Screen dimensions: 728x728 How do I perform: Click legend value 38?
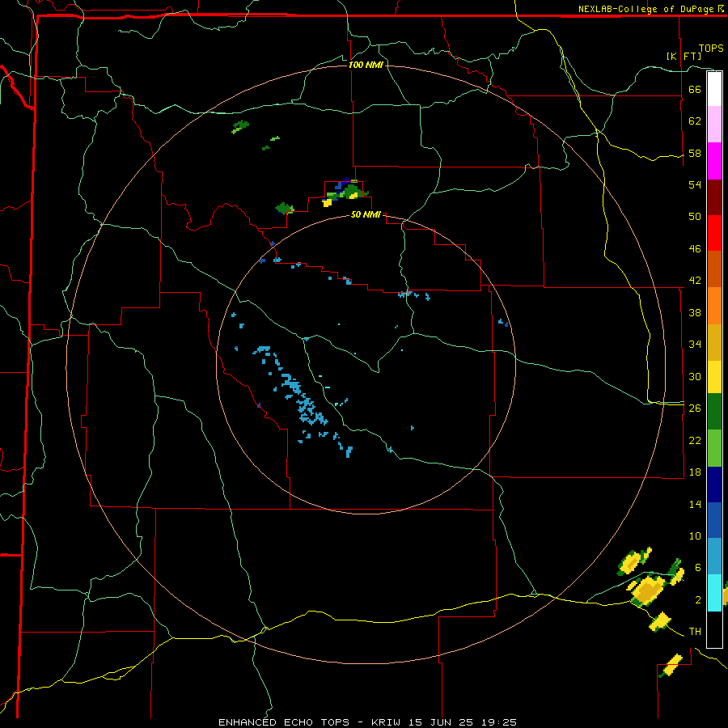pos(695,312)
